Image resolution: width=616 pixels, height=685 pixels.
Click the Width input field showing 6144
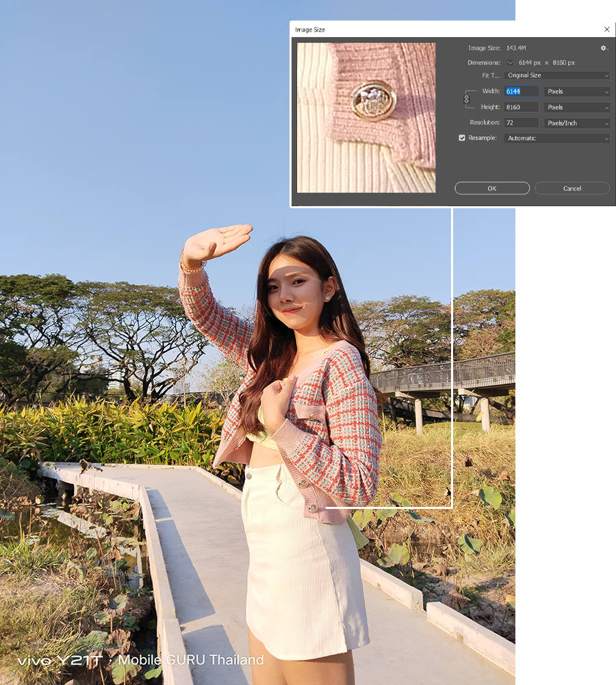pos(521,92)
